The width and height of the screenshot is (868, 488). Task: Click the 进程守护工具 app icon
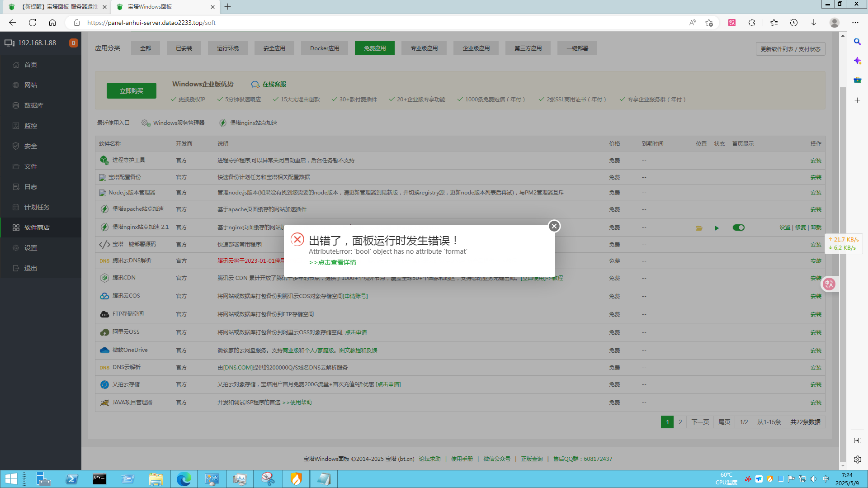coord(104,160)
